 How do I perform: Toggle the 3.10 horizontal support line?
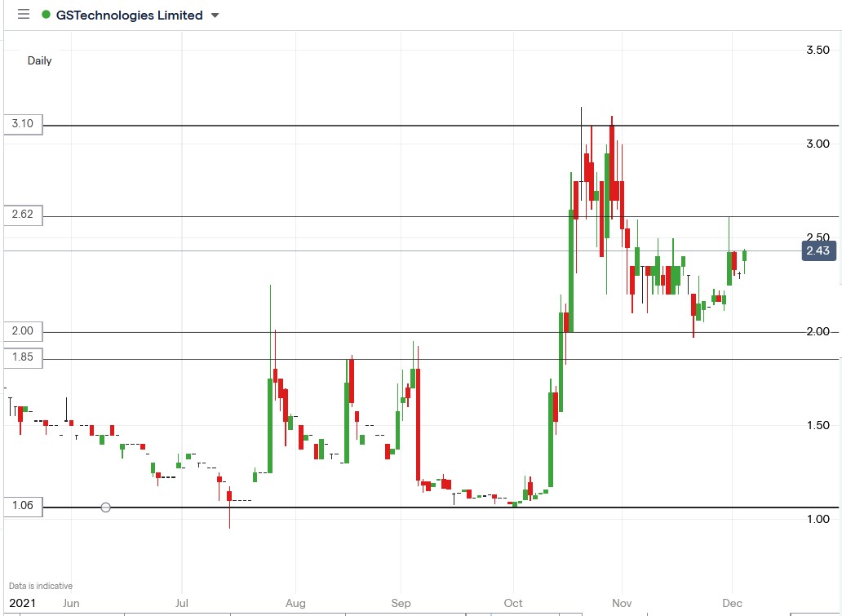pyautogui.click(x=408, y=126)
